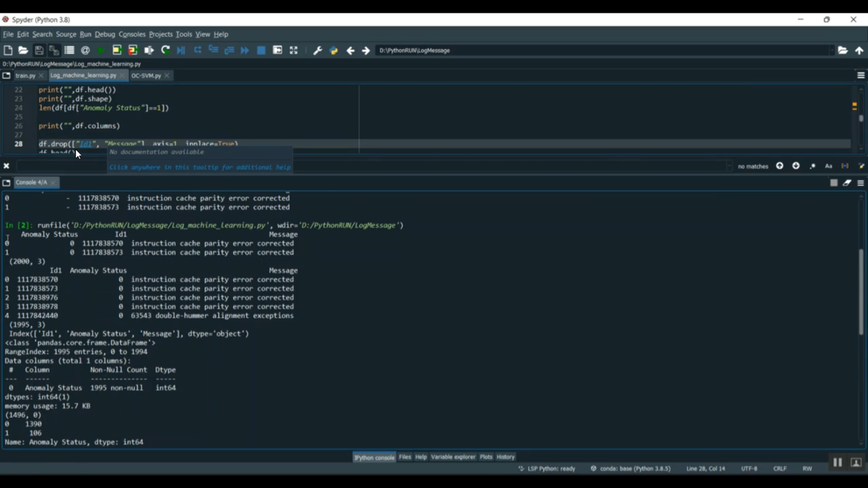This screenshot has width=868, height=488.
Task: Click the console vertical scrollbar
Action: 861,292
